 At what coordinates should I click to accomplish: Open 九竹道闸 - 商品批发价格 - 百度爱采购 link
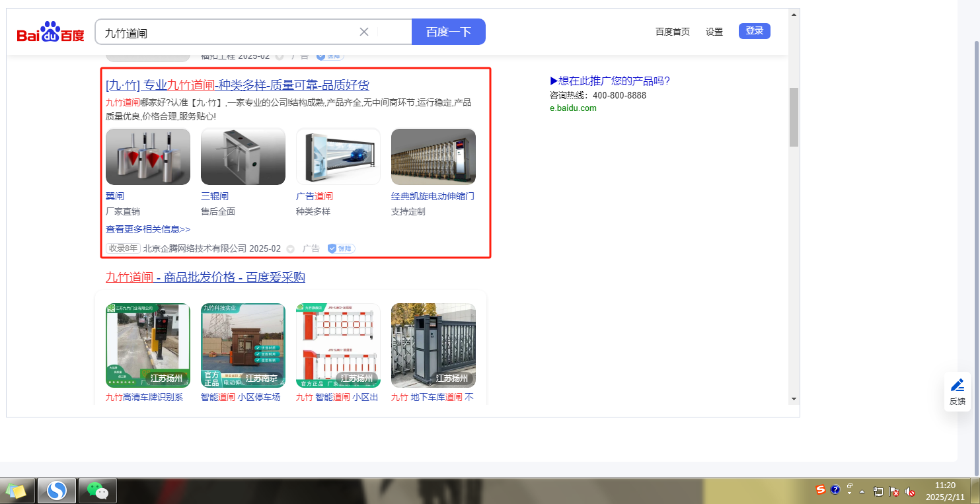coord(206,277)
